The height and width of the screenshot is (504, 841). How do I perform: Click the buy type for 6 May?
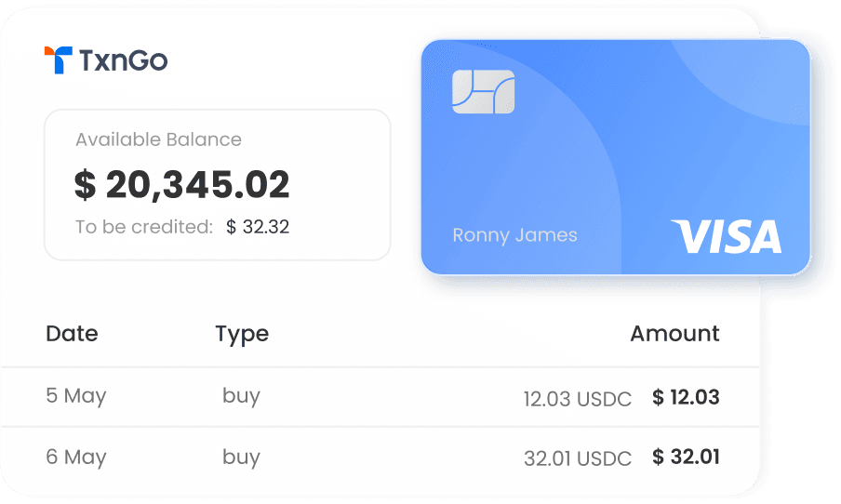tap(241, 458)
